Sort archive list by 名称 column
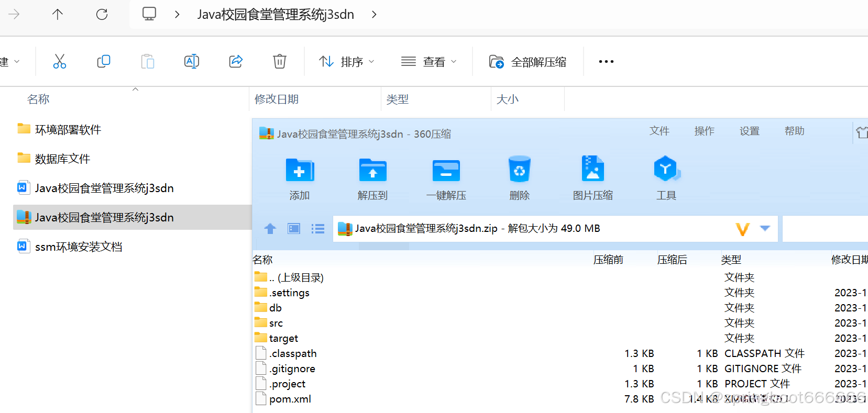The width and height of the screenshot is (868, 413). point(262,260)
